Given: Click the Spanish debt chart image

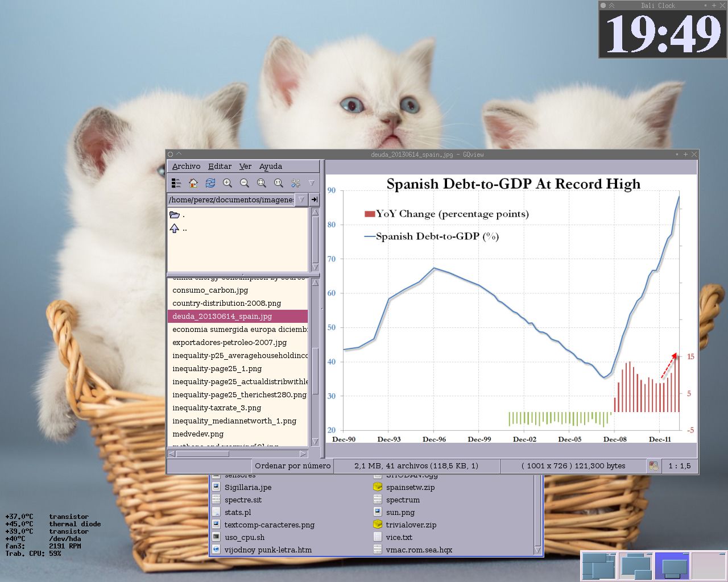Looking at the screenshot, I should [511, 309].
